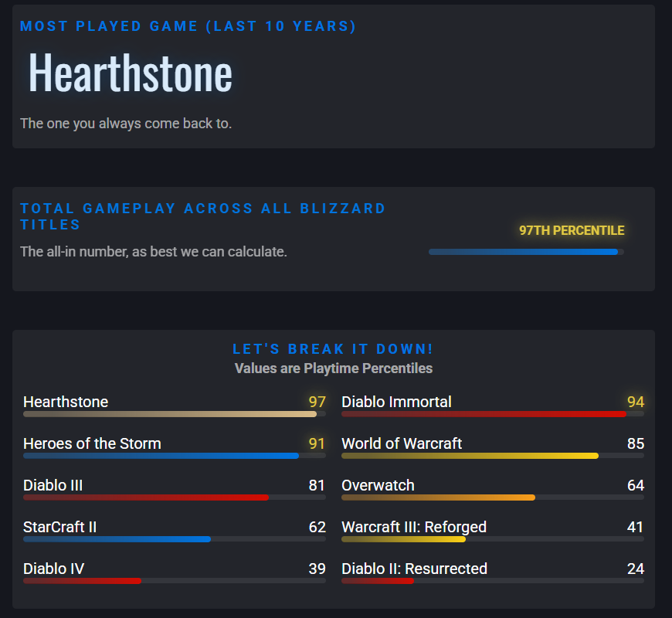Click the World of Warcraft yellow bar

pos(493,456)
